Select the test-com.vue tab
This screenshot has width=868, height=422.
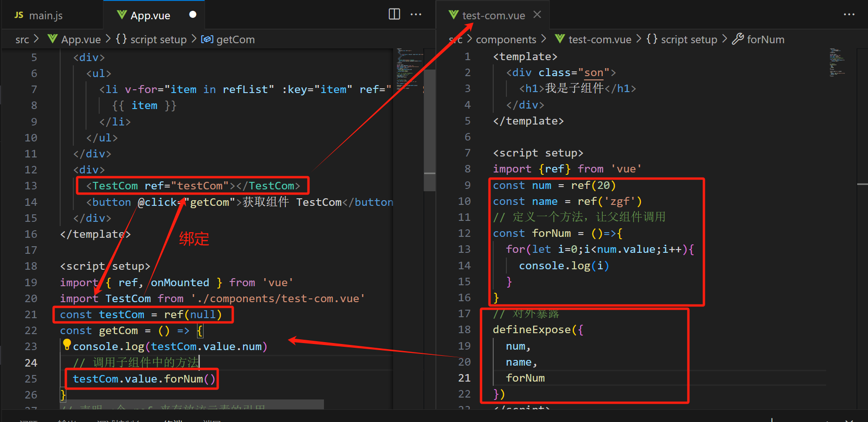494,16
